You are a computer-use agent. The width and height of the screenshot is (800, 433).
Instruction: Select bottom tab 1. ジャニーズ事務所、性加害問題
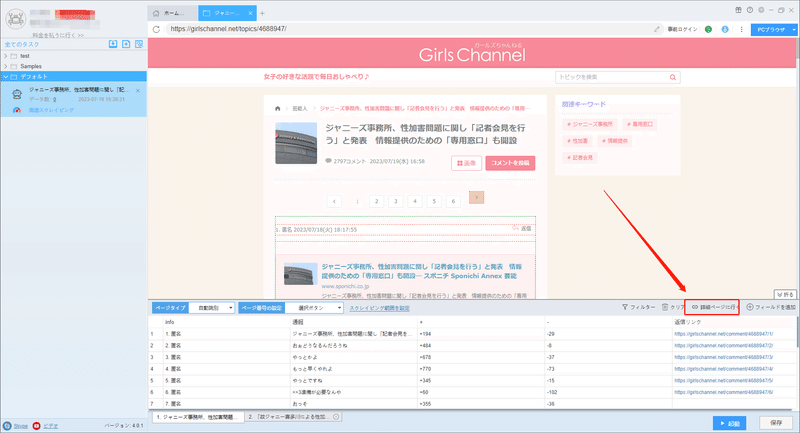198,417
